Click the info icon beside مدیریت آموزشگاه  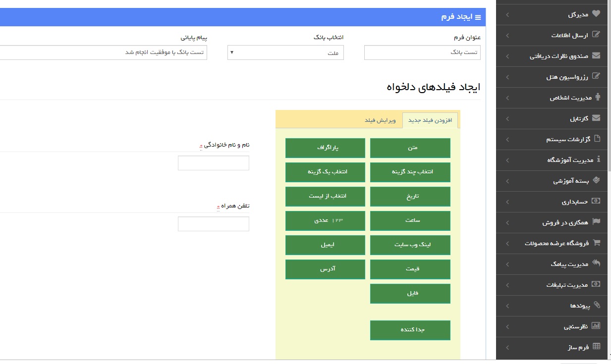tap(599, 160)
